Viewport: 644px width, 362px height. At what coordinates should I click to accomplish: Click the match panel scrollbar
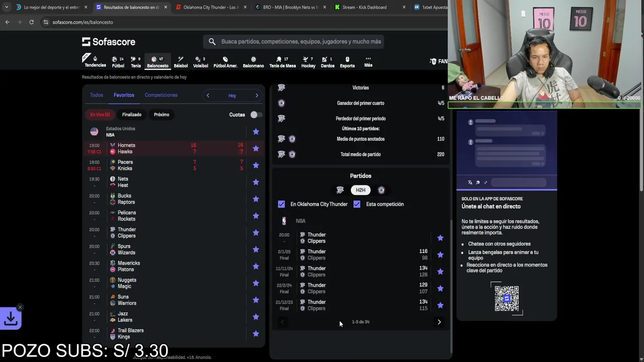click(450, 287)
